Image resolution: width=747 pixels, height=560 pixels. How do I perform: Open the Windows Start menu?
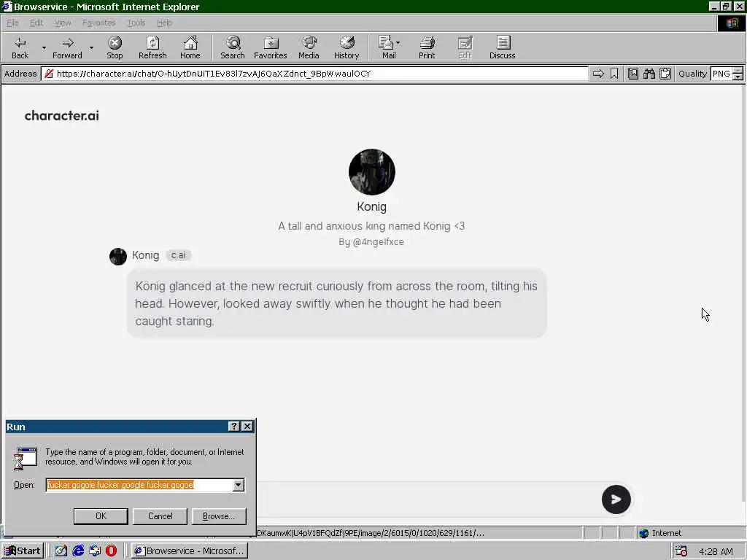pyautogui.click(x=23, y=551)
